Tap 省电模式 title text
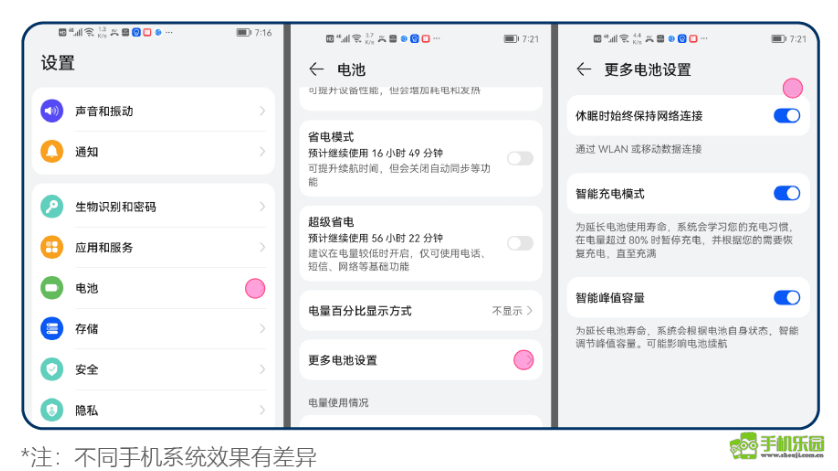The width and height of the screenshot is (838, 471). click(331, 137)
